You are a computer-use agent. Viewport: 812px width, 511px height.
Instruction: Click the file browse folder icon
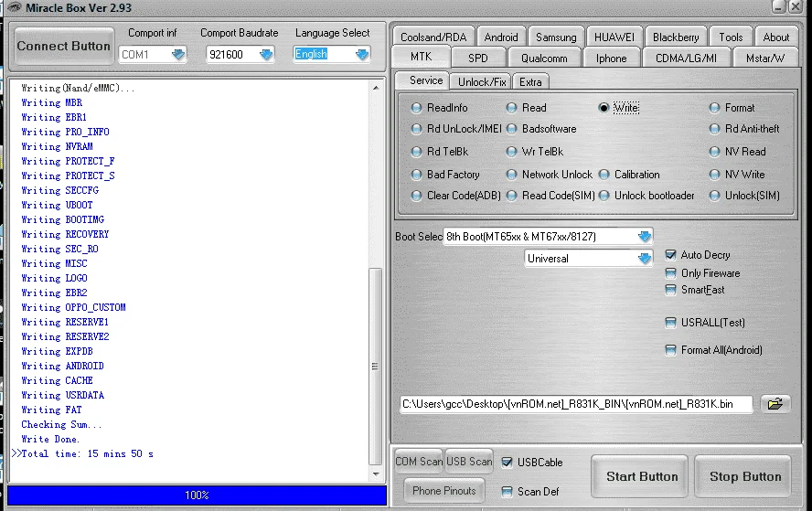point(775,404)
